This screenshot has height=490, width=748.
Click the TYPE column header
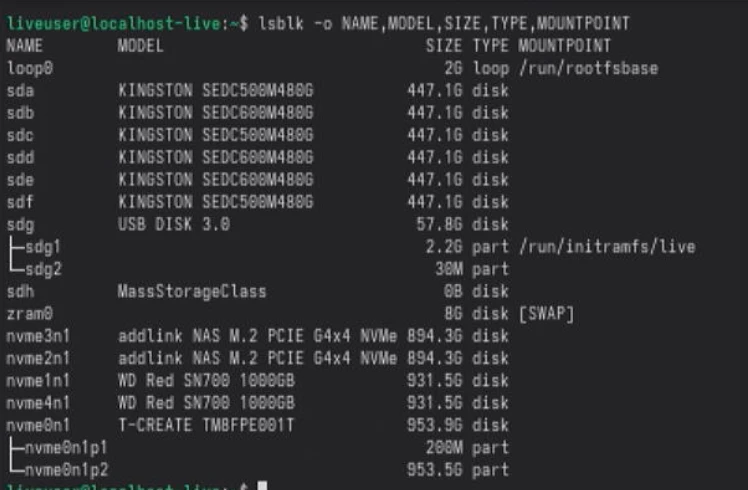[490, 46]
